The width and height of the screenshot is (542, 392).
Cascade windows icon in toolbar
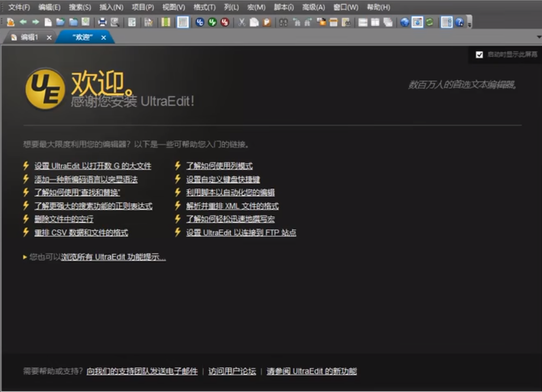388,22
